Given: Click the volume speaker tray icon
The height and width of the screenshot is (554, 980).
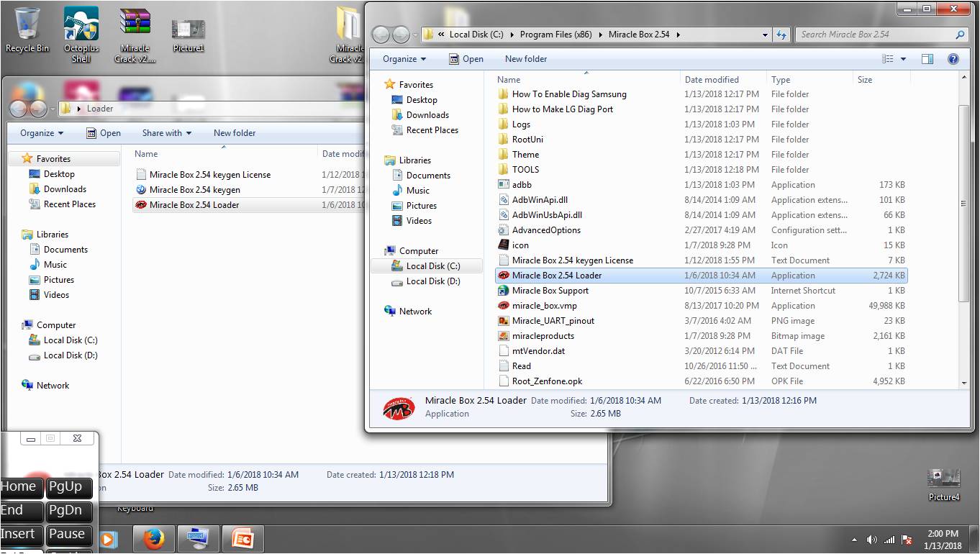Looking at the screenshot, I should pyautogui.click(x=872, y=540).
